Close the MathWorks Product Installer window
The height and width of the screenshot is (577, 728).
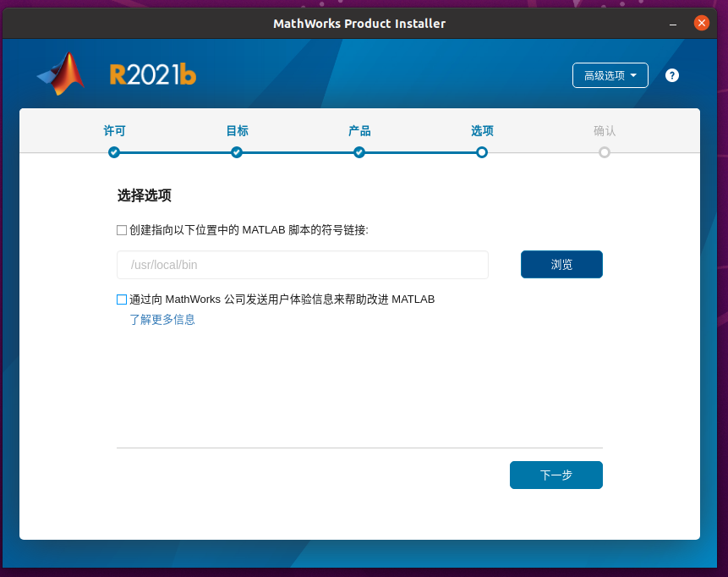tap(702, 23)
